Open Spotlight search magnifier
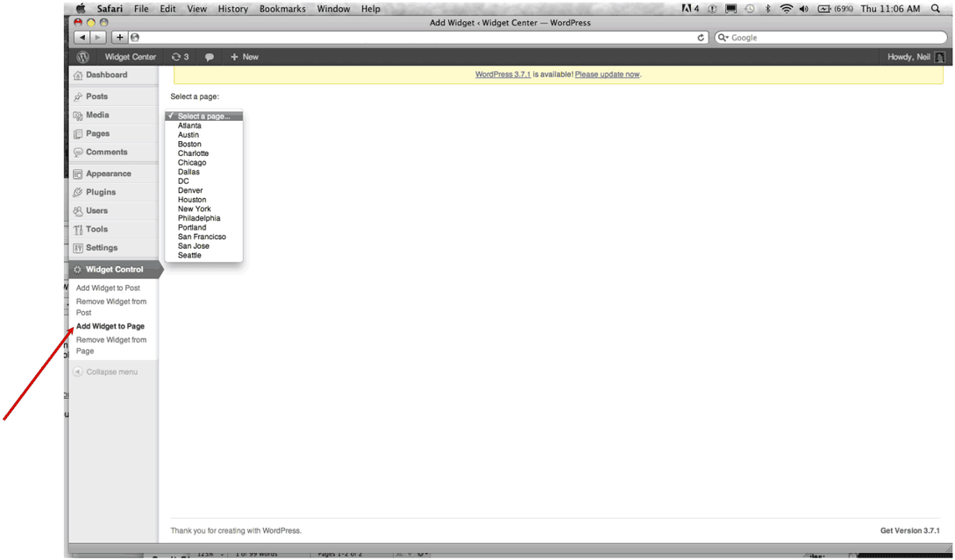The width and height of the screenshot is (955, 560). (x=936, y=9)
